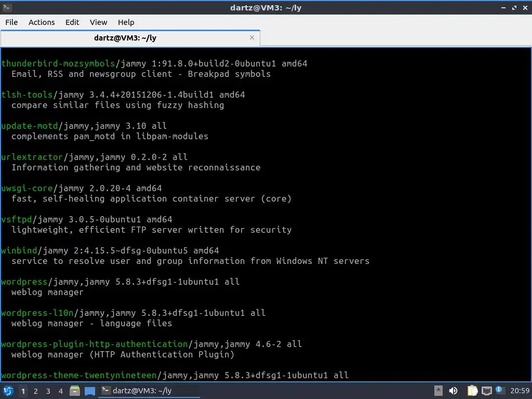This screenshot has height=399, width=532.
Task: Open the removable media eject tray icon
Action: pyautogui.click(x=438, y=391)
